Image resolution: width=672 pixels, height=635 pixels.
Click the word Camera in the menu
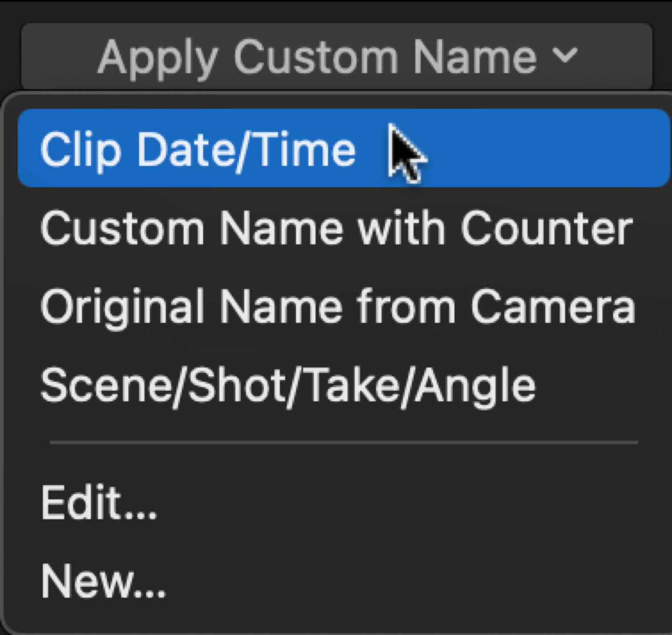[553, 307]
